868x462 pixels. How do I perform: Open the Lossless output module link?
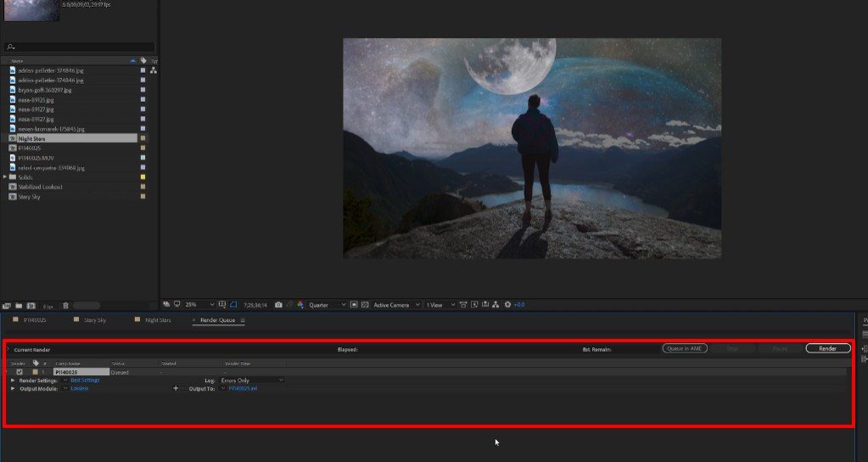click(79, 389)
